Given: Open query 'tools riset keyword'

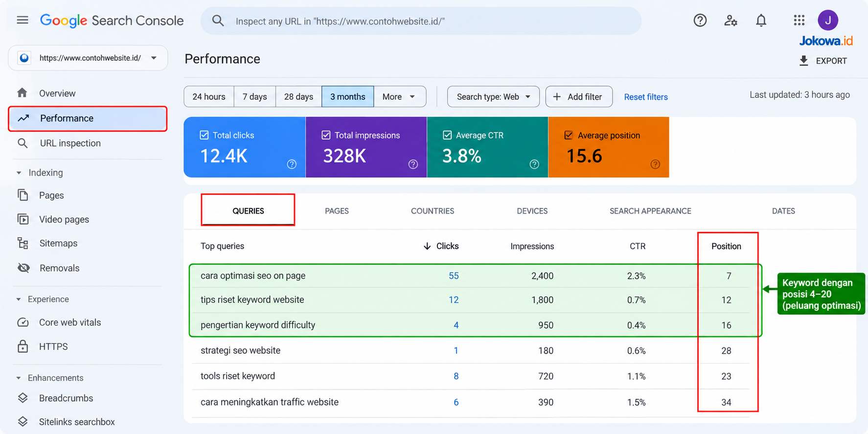Looking at the screenshot, I should click(238, 376).
